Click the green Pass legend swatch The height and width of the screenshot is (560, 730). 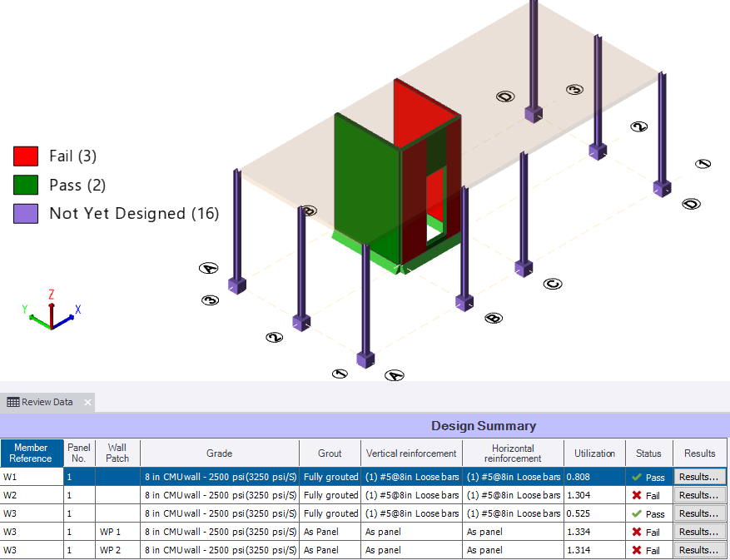point(26,185)
